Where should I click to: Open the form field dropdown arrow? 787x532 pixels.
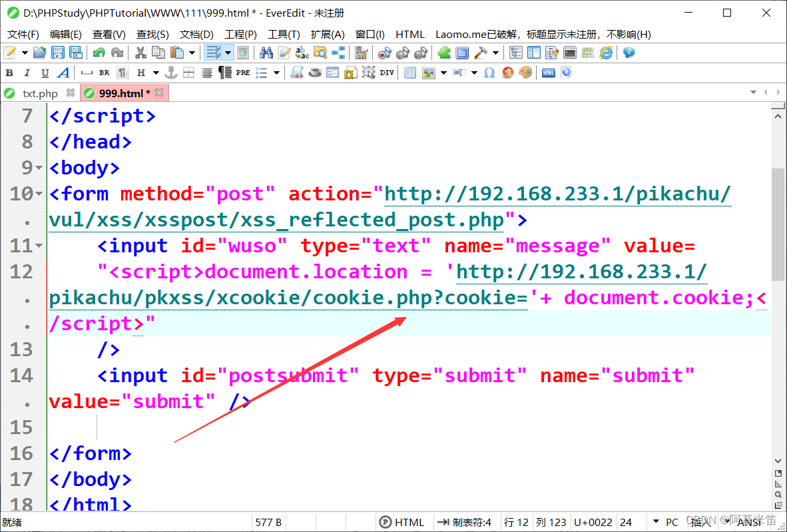[474, 73]
